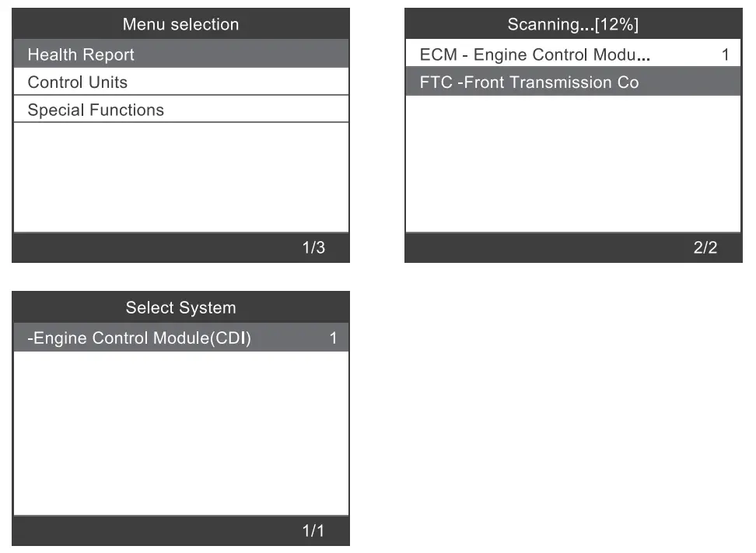Screen dimensions: 756x553
Task: Click the empty area below Engine Control Module(CDI)
Action: coord(180,432)
